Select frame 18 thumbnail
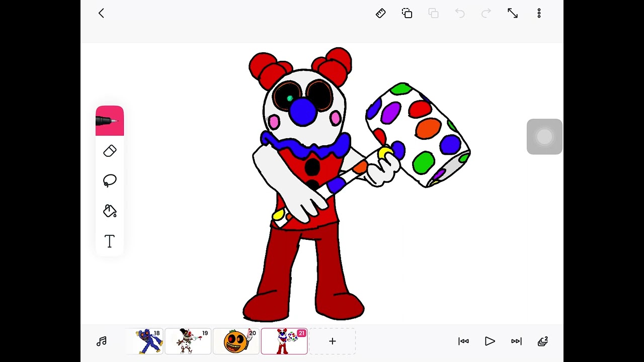644x362 pixels. click(x=144, y=341)
